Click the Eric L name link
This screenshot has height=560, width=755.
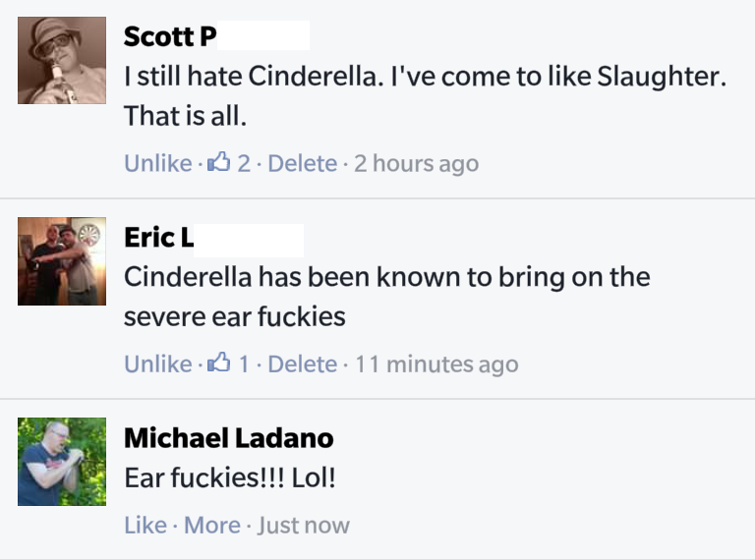click(158, 237)
